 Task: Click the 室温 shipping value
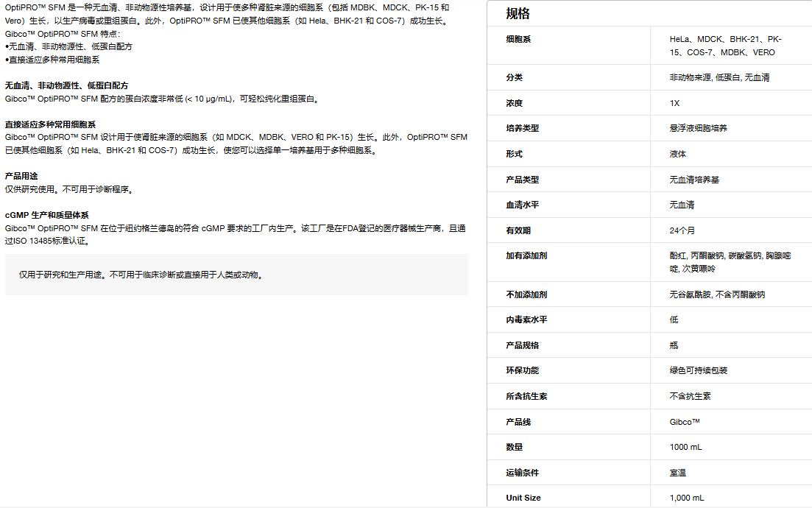677,473
